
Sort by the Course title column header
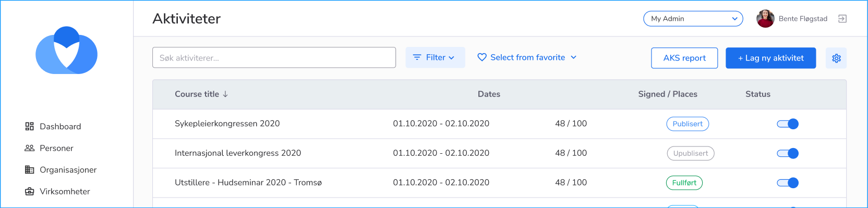197,94
